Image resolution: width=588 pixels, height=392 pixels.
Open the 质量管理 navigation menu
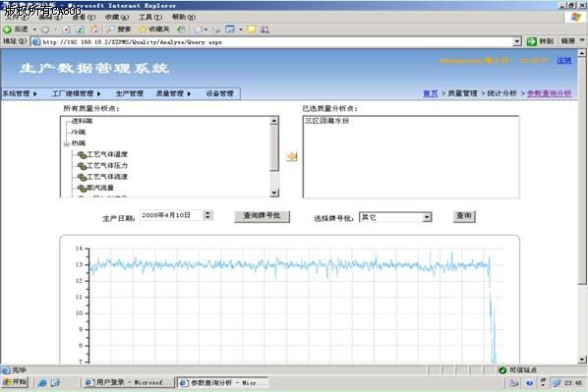pos(173,93)
